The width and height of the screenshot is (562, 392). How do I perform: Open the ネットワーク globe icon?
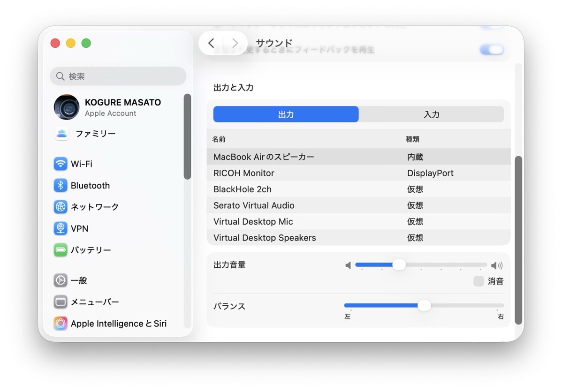pos(61,207)
